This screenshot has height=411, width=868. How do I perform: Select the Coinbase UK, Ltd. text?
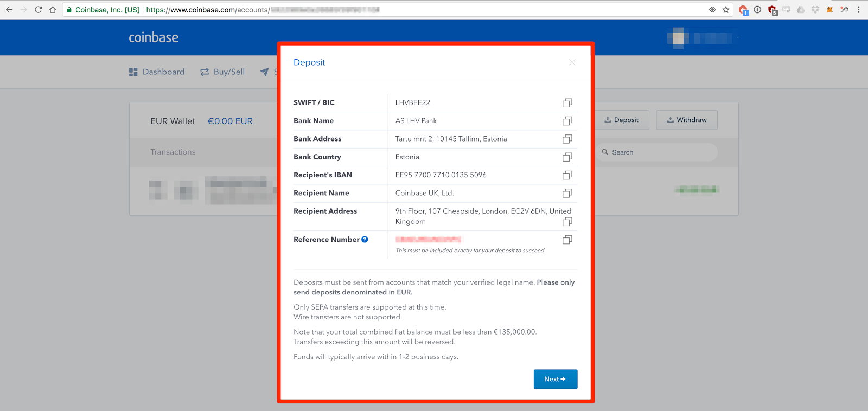pyautogui.click(x=425, y=193)
